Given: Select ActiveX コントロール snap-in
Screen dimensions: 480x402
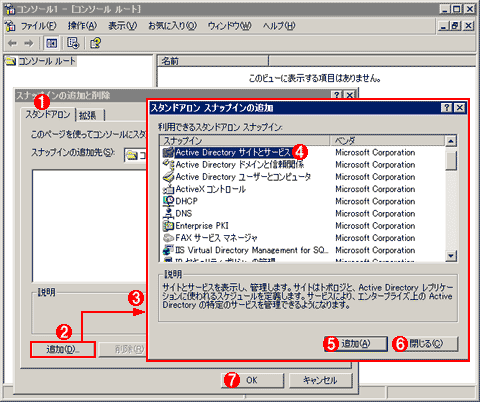Looking at the screenshot, I should tap(211, 189).
